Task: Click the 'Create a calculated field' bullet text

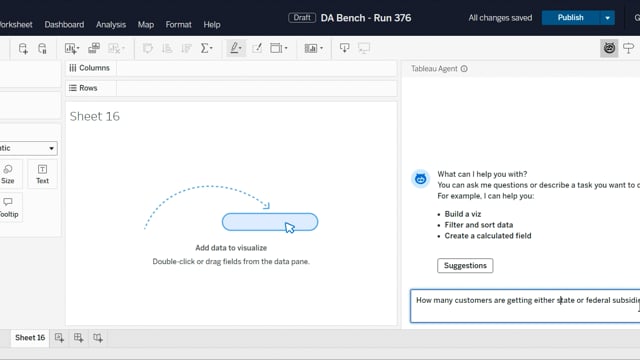Action: 488,236
